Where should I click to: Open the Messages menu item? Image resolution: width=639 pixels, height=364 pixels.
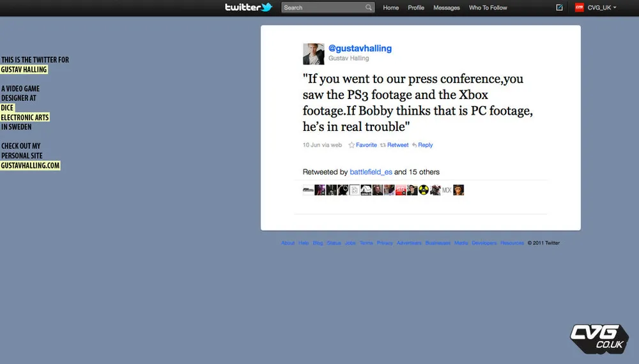pos(446,7)
